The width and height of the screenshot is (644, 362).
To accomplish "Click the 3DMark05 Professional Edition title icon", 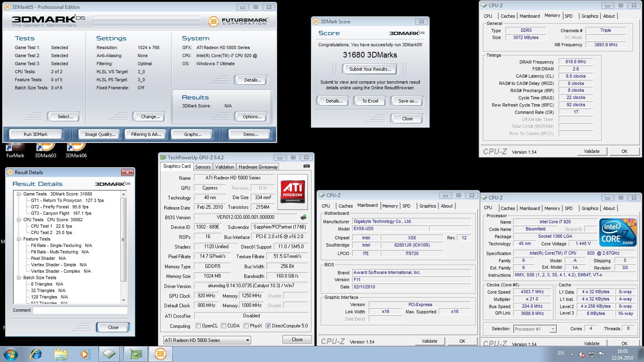I will [x=7, y=7].
